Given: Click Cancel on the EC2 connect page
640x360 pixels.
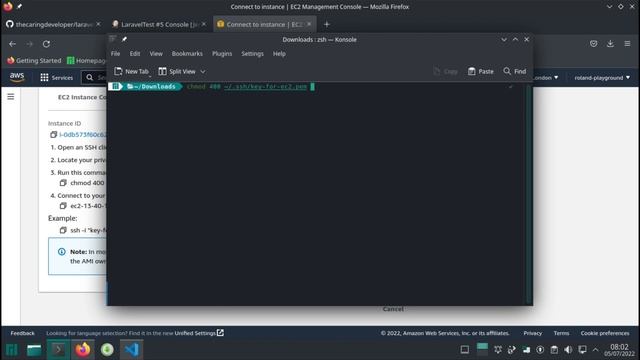Looking at the screenshot, I should 393,309.
